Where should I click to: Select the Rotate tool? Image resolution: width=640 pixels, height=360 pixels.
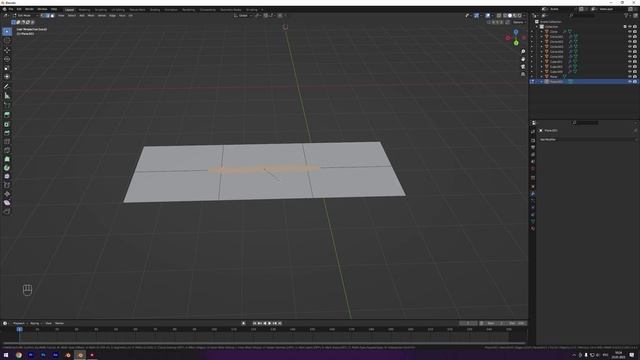7,59
